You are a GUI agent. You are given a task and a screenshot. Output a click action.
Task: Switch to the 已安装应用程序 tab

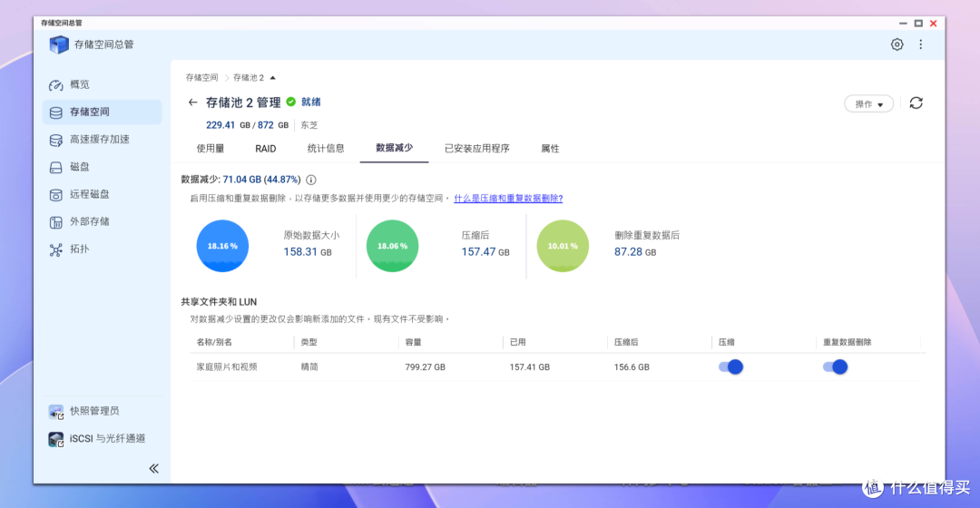(x=477, y=149)
